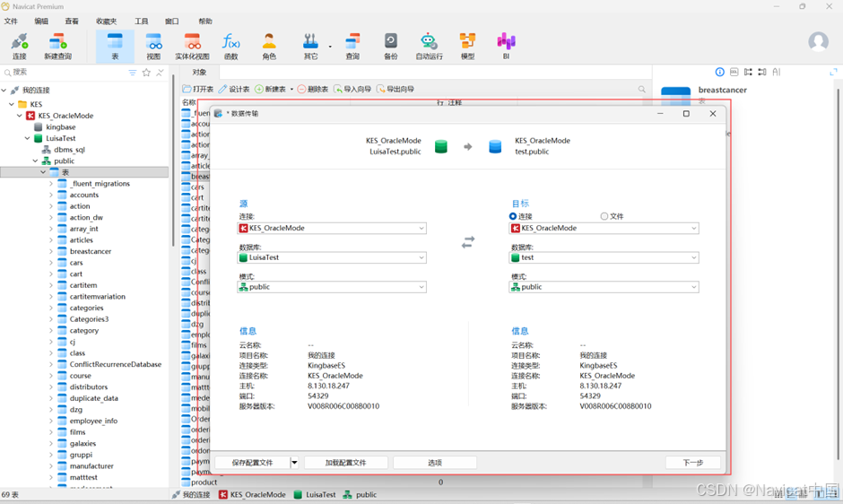Viewport: 843px width, 504px height.
Task: Click the AI icon in right panel
Action: tap(777, 72)
